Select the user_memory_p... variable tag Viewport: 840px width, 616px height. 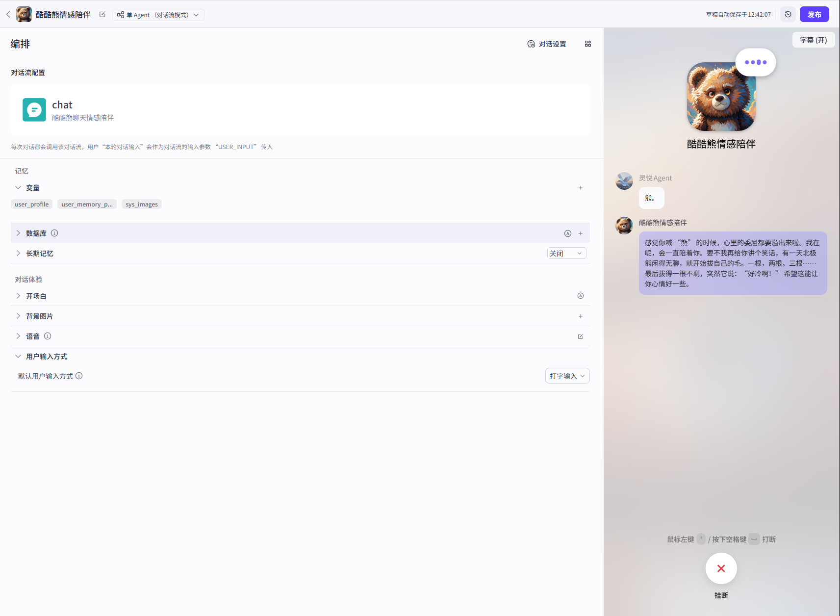(87, 205)
